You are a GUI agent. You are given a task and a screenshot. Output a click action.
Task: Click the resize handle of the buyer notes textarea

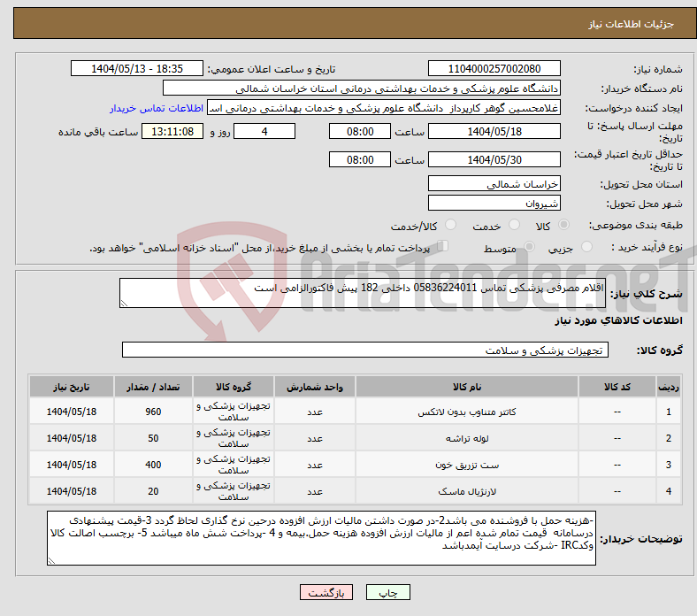pos(51,561)
